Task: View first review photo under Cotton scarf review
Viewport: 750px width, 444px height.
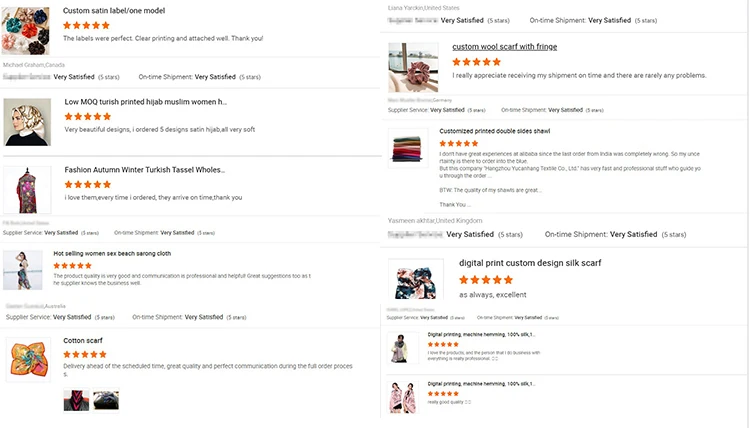Action: [x=76, y=401]
